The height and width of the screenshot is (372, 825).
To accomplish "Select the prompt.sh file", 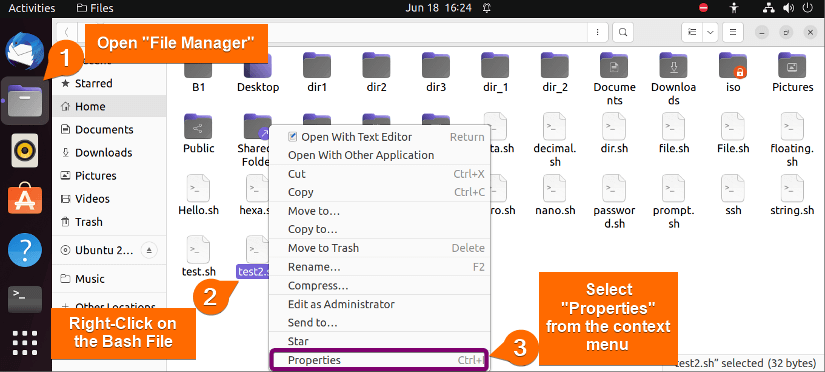I will (673, 202).
